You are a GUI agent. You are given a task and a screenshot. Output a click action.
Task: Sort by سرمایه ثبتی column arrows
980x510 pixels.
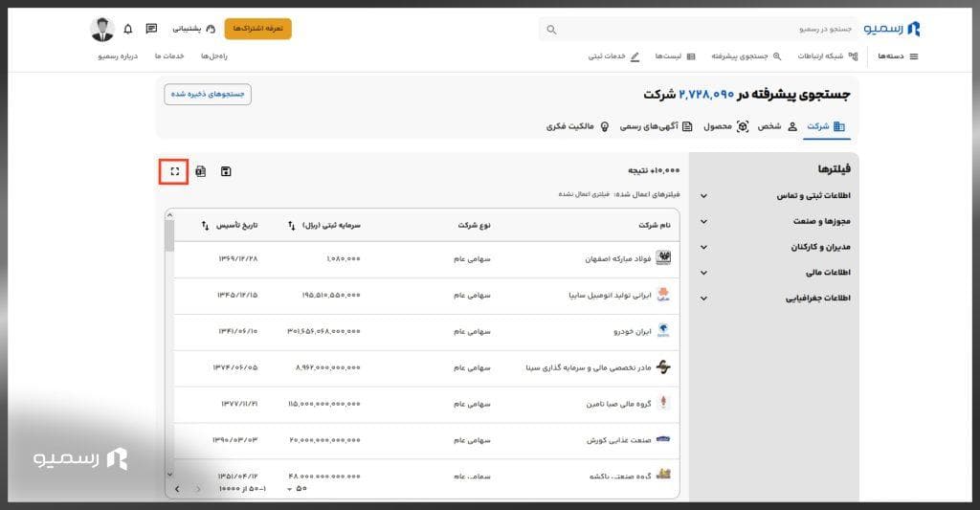click(291, 225)
